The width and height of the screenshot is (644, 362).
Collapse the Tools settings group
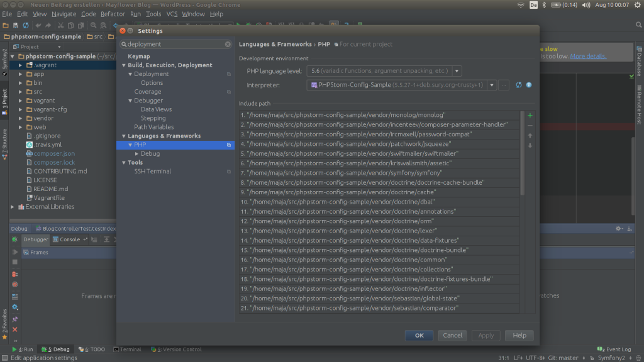pos(124,163)
